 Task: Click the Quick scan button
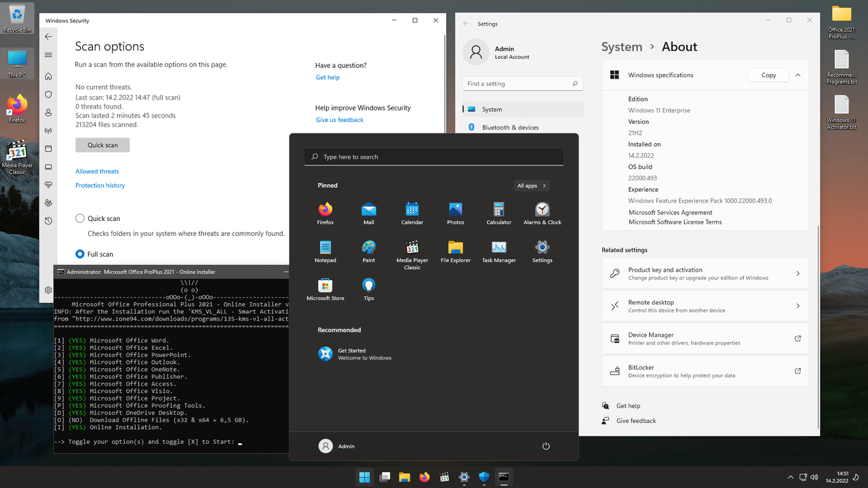102,145
